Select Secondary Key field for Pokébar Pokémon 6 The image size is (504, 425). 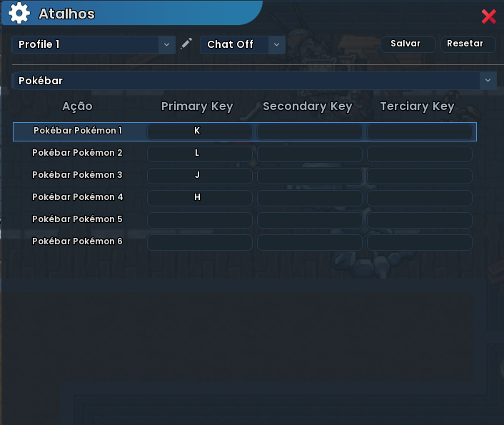pyautogui.click(x=310, y=242)
